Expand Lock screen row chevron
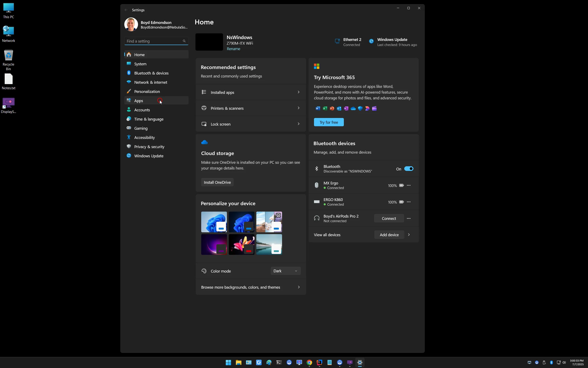588x368 pixels. 298,124
